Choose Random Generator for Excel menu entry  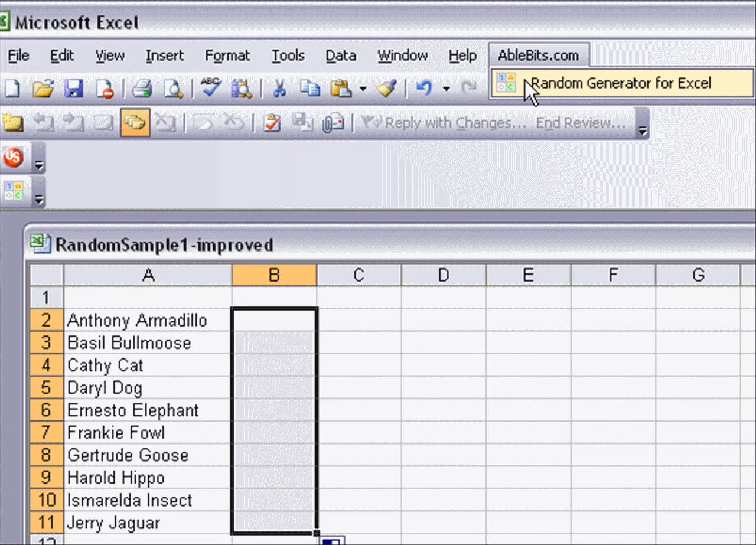(x=623, y=84)
